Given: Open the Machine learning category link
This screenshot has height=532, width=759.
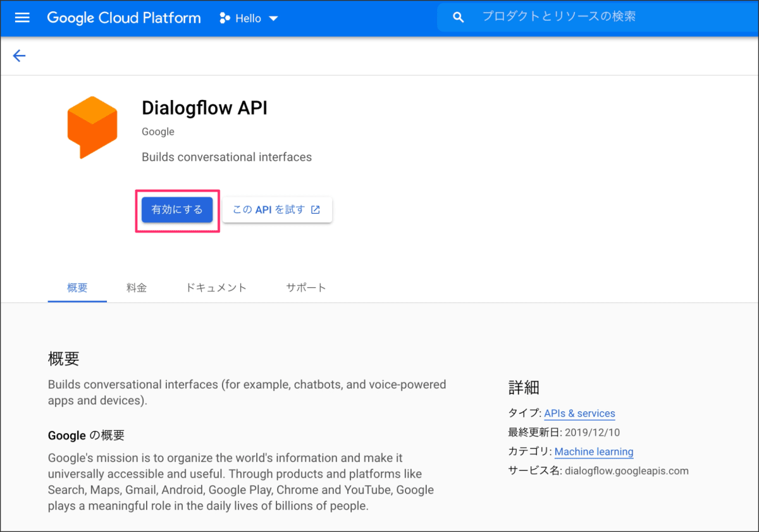Looking at the screenshot, I should coord(594,452).
